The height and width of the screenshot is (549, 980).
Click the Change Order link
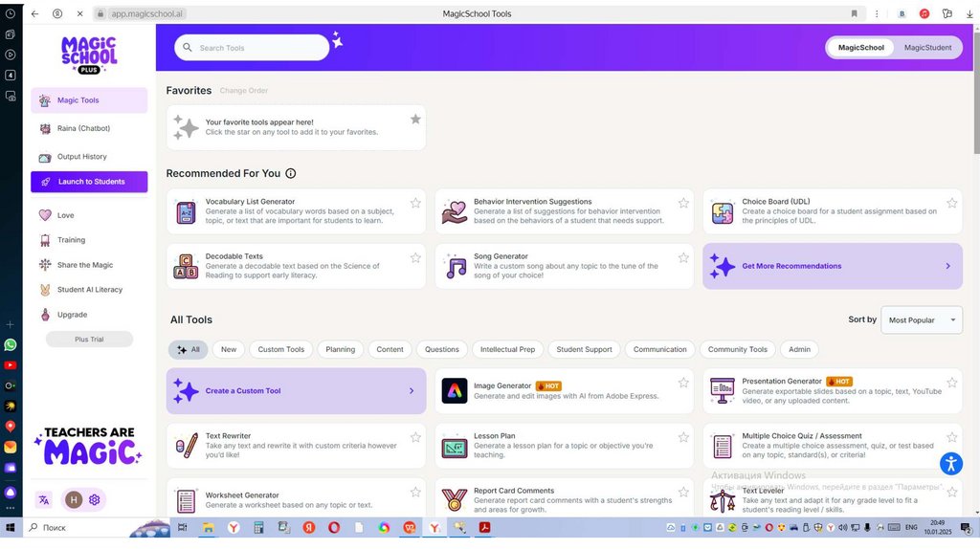[244, 91]
